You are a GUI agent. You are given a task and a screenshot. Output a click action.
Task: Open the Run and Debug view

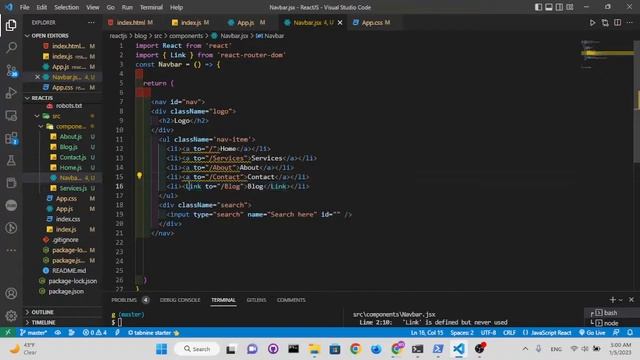[11, 93]
